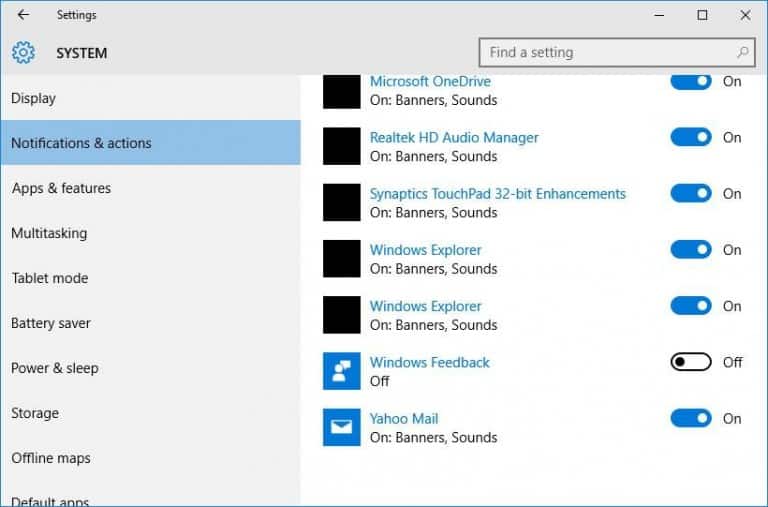This screenshot has height=507, width=768.
Task: Select Notifications & actions in sidebar
Action: click(150, 143)
